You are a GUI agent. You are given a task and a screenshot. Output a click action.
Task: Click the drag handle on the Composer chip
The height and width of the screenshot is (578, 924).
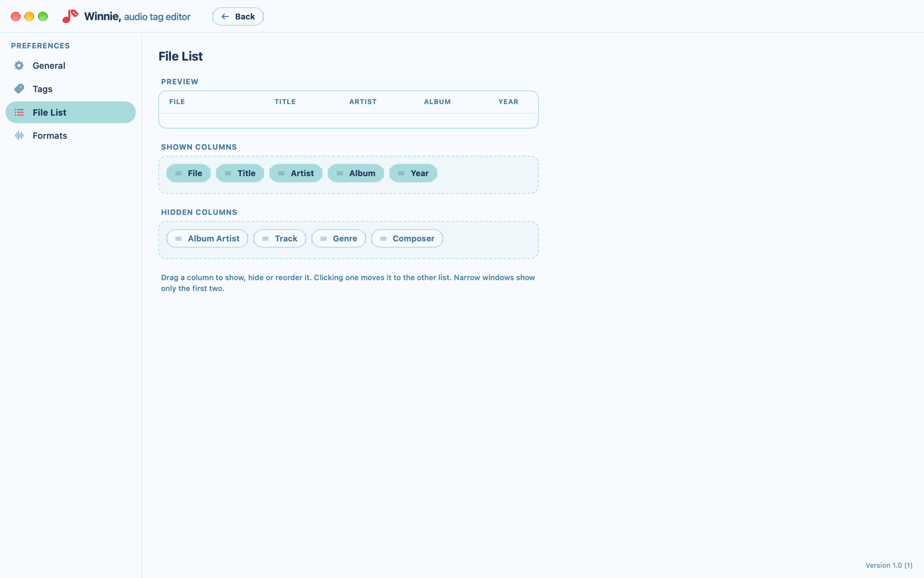(383, 239)
